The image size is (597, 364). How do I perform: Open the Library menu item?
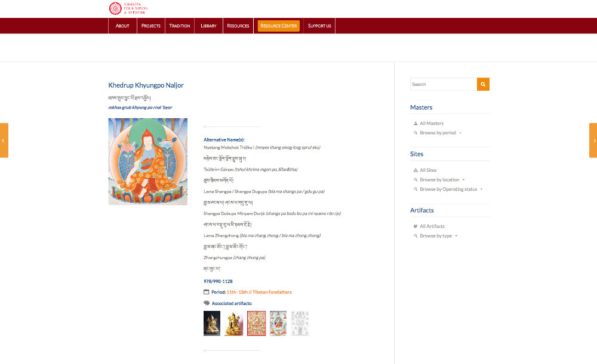[208, 26]
